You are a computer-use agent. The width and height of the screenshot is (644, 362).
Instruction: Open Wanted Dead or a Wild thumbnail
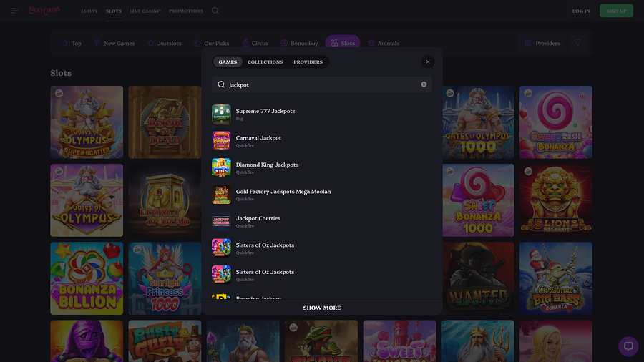(478, 278)
